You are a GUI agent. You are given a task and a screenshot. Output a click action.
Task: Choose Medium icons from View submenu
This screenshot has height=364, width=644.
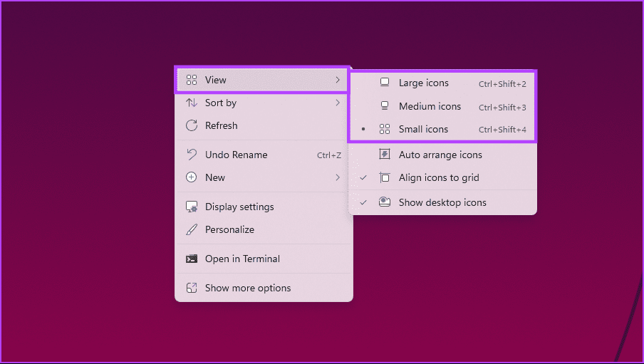[x=443, y=106]
